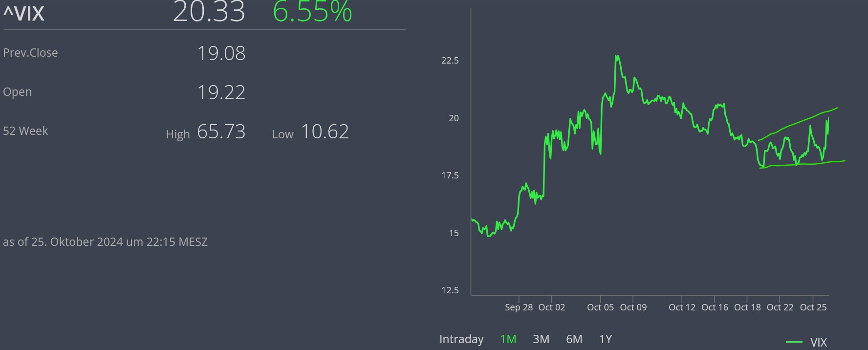Click the Prev.Close value 19.08
The width and height of the screenshot is (868, 350).
point(221,53)
